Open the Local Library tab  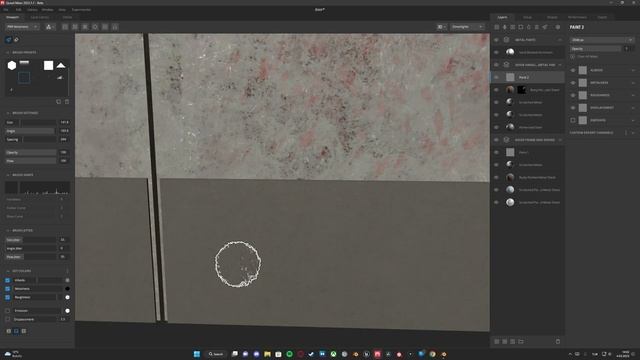(40, 17)
